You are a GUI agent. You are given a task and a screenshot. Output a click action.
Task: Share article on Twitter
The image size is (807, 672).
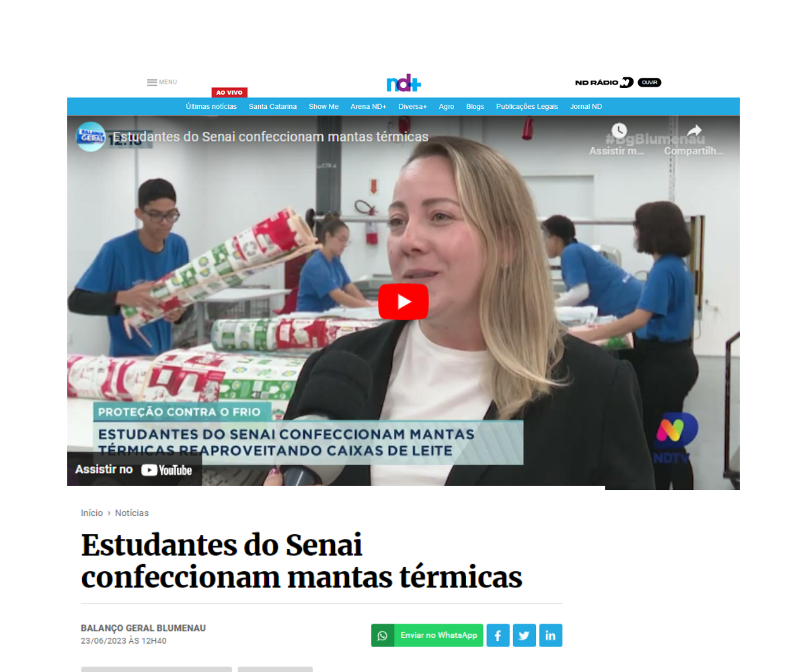click(x=524, y=635)
